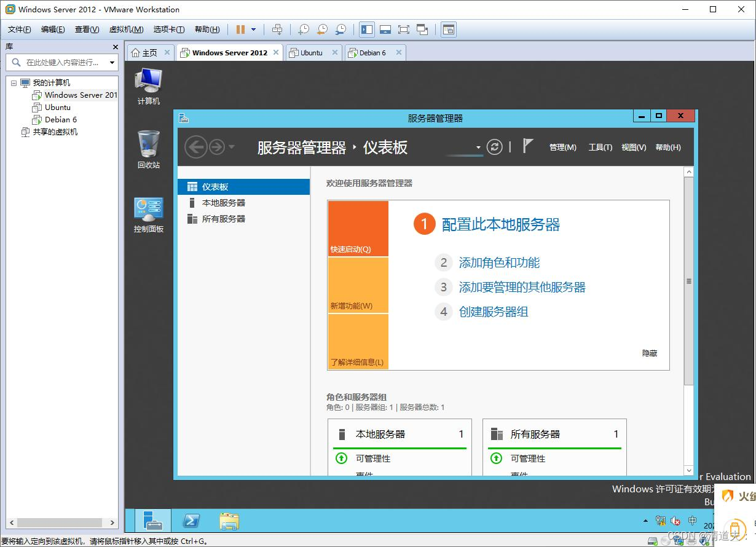Click the library search input field
The image size is (756, 547).
[61, 62]
